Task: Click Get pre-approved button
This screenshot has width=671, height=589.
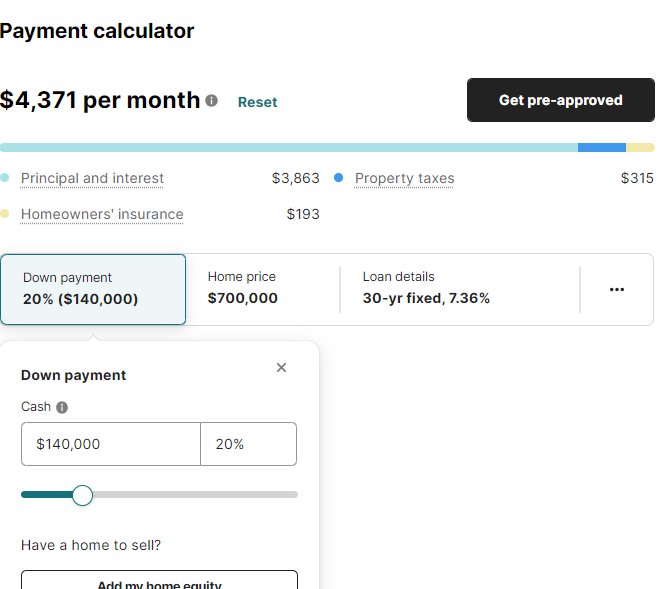Action: click(x=561, y=100)
